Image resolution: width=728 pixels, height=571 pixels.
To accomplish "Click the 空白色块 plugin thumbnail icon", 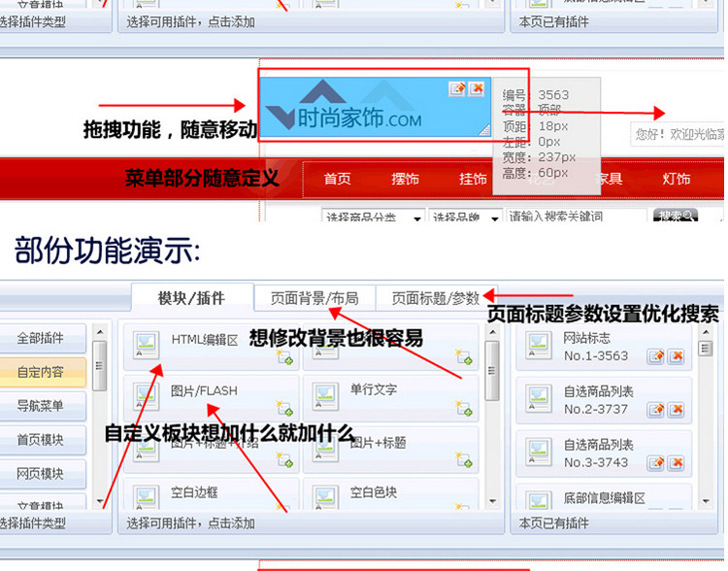I will (325, 497).
